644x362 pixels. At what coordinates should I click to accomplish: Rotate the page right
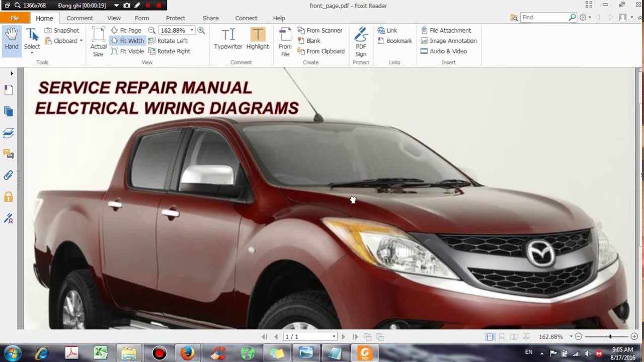170,51
